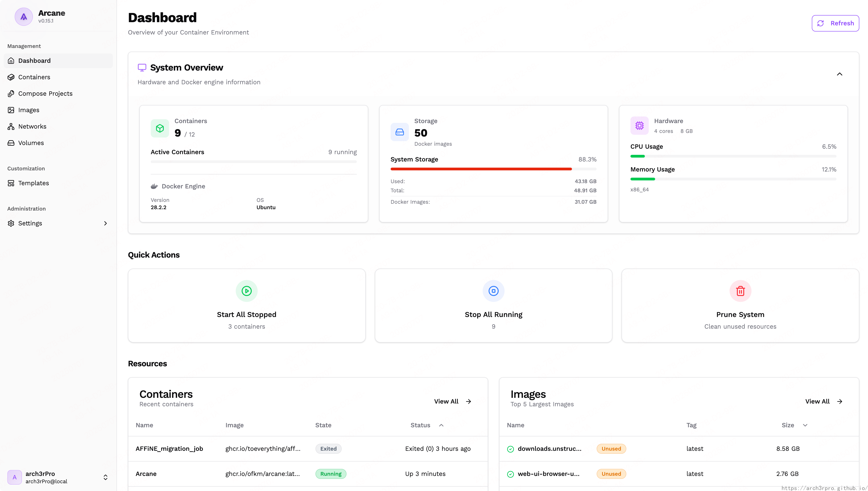Open Compose Projects in sidebar
Viewport: 868px width, 491px height.
45,93
